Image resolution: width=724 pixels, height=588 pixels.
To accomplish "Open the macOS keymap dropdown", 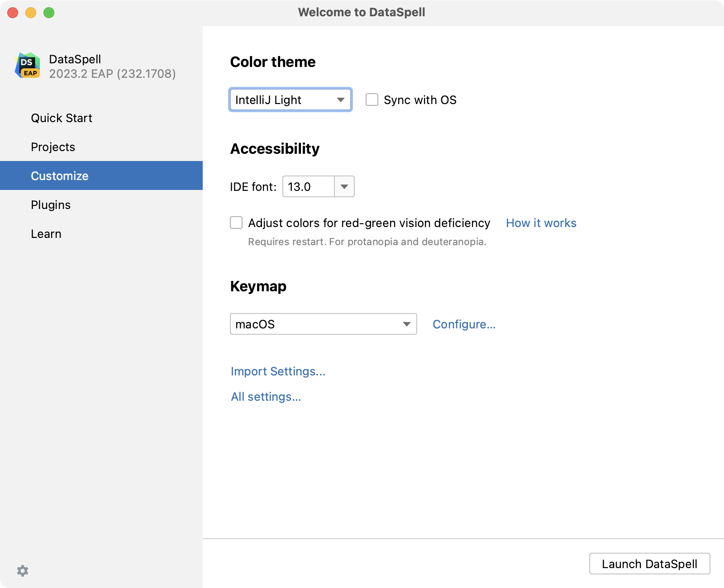I will pos(324,324).
